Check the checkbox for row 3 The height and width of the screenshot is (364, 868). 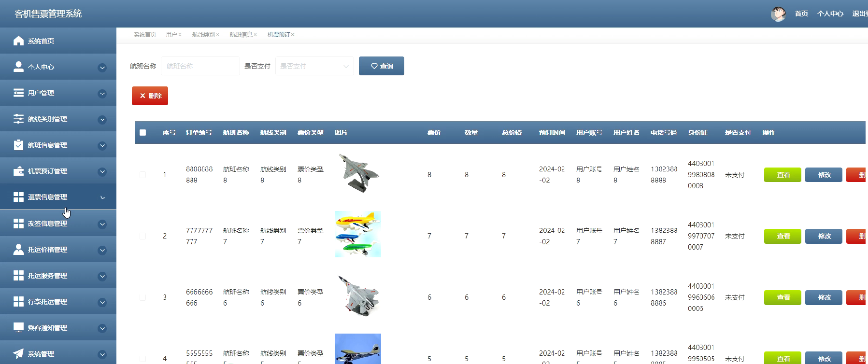[x=142, y=297]
